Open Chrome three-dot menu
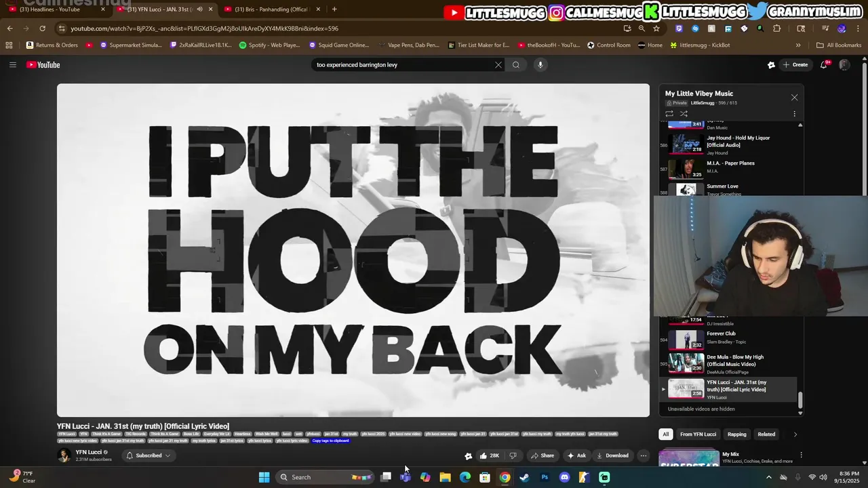 click(857, 28)
